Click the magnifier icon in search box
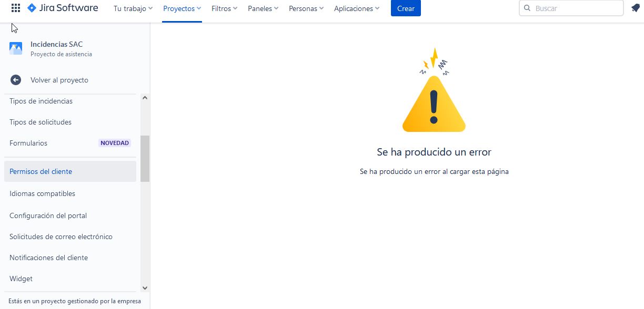This screenshot has height=309, width=644. click(x=527, y=8)
